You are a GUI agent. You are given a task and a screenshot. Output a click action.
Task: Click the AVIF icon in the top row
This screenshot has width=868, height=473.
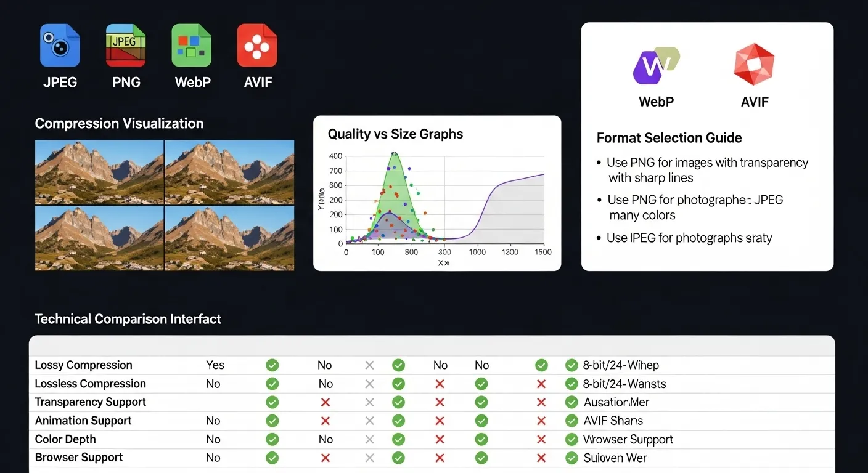click(257, 44)
